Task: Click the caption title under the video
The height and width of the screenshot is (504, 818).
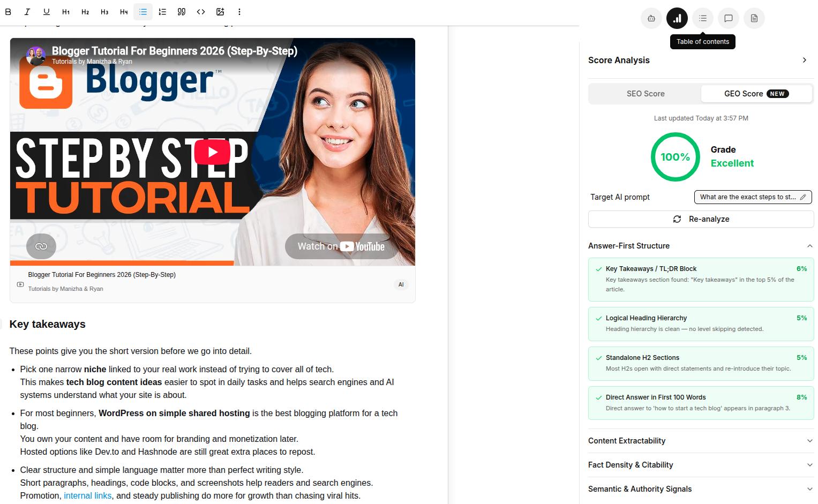Action: [x=102, y=275]
